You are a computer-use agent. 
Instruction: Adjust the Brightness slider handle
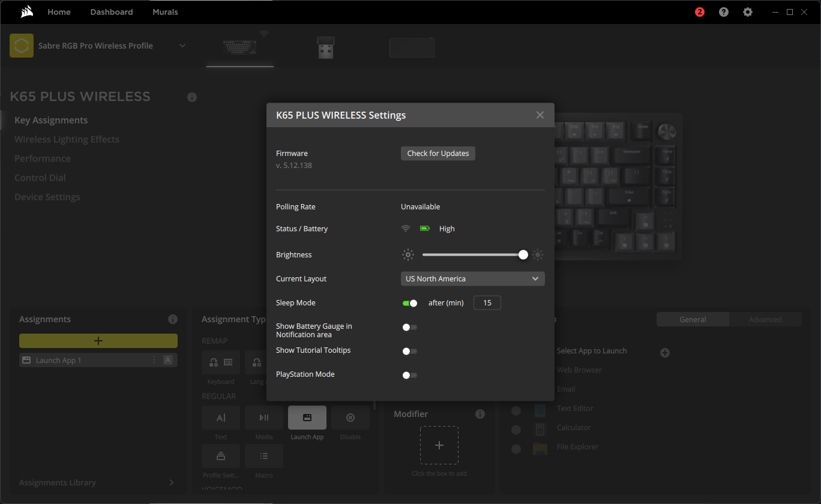coord(523,255)
